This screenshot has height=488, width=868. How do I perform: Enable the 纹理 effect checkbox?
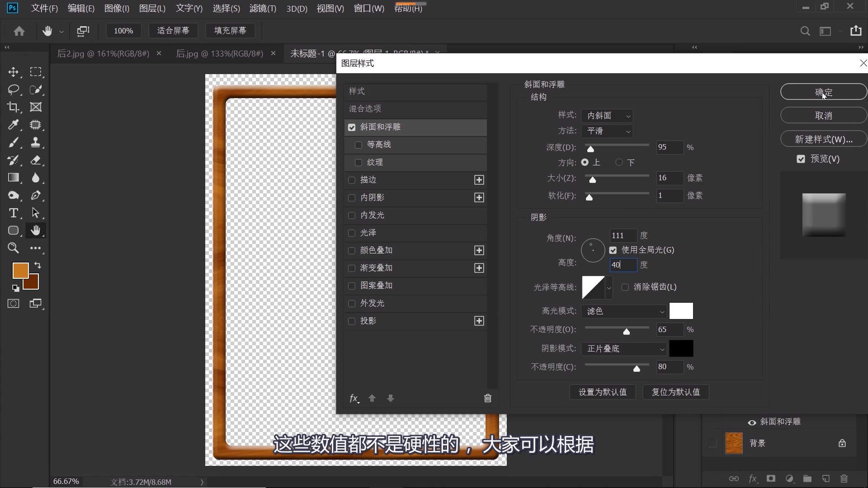click(x=358, y=163)
